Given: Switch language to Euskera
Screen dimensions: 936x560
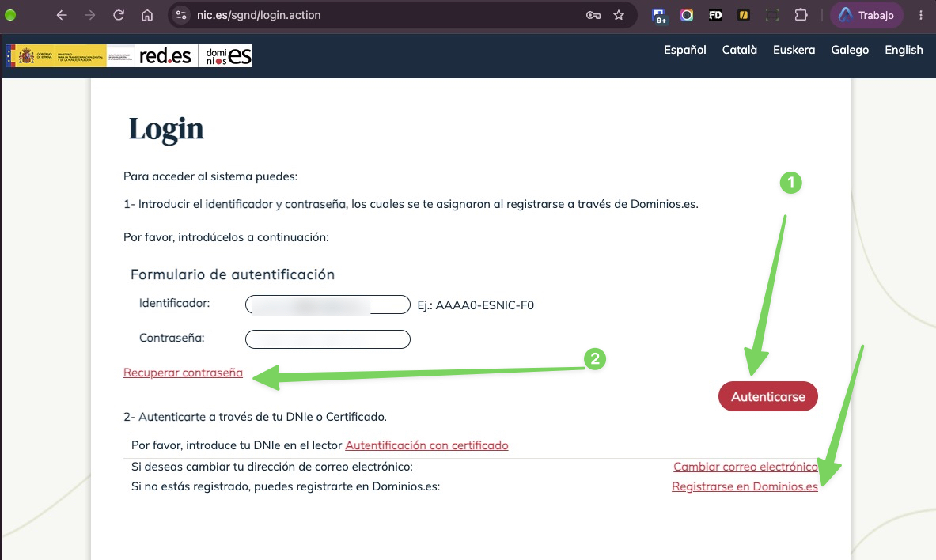Looking at the screenshot, I should [x=794, y=50].
